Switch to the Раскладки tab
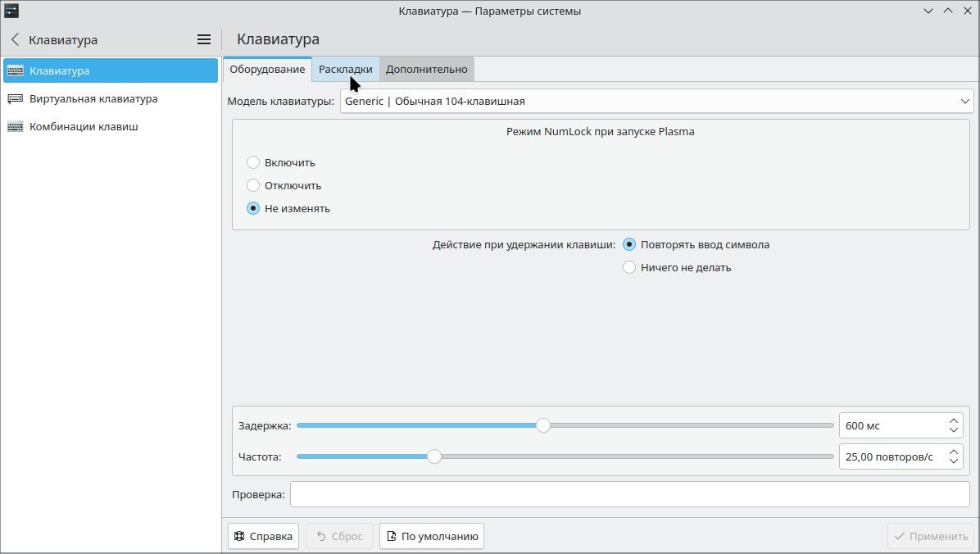This screenshot has height=554, width=980. [345, 69]
